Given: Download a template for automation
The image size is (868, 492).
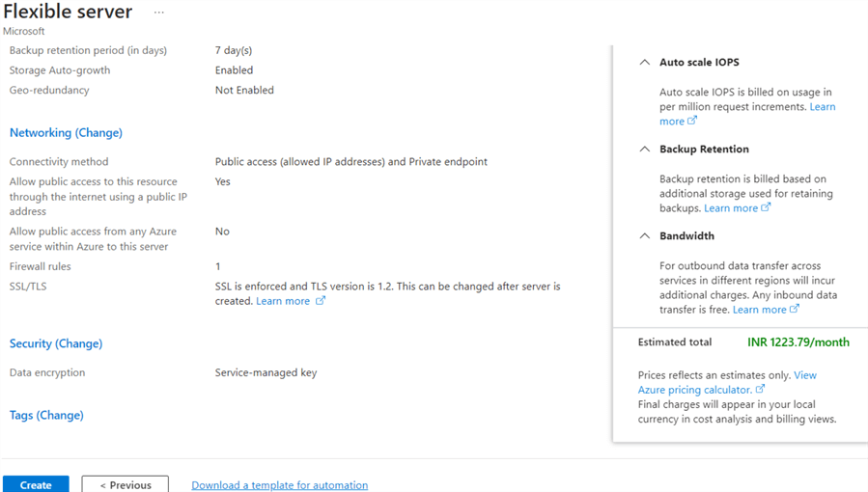Looking at the screenshot, I should coord(279,485).
